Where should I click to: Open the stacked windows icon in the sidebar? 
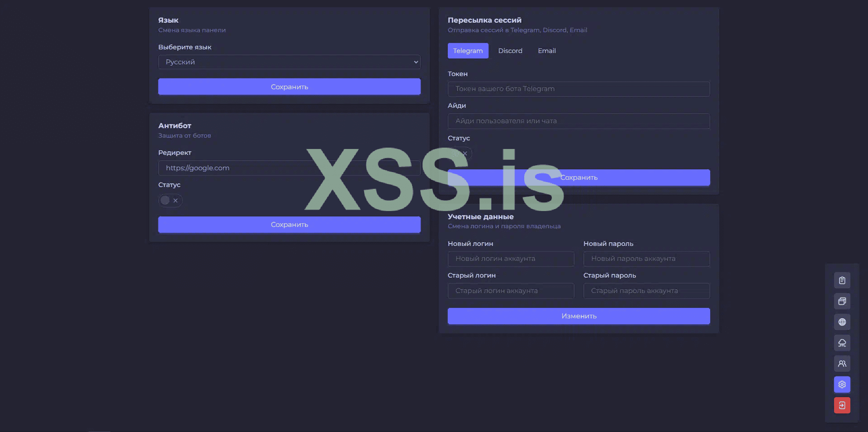[x=842, y=301]
